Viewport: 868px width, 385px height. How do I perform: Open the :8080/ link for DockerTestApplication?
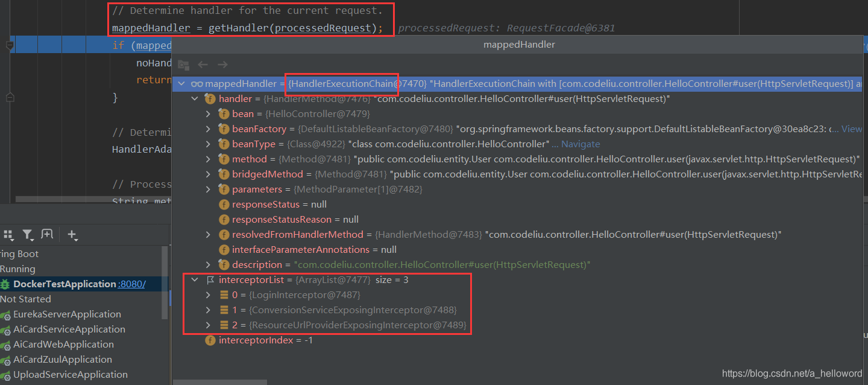coord(132,284)
